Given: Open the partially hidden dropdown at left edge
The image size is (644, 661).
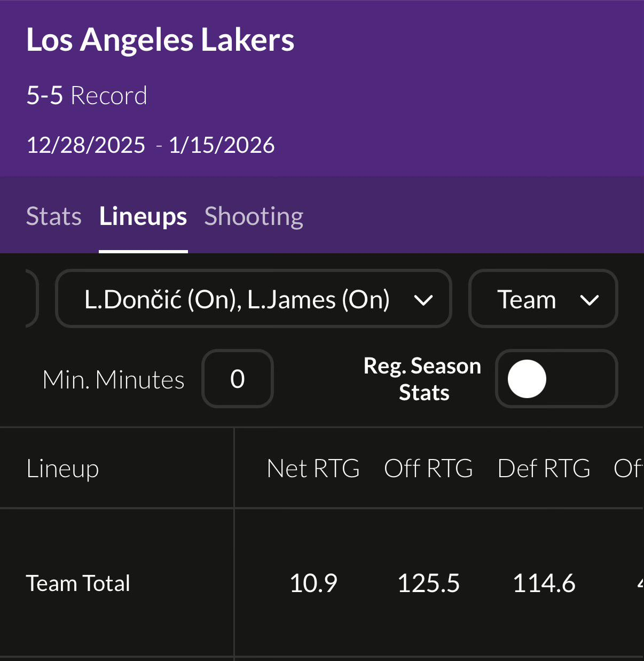Looking at the screenshot, I should pos(31,299).
